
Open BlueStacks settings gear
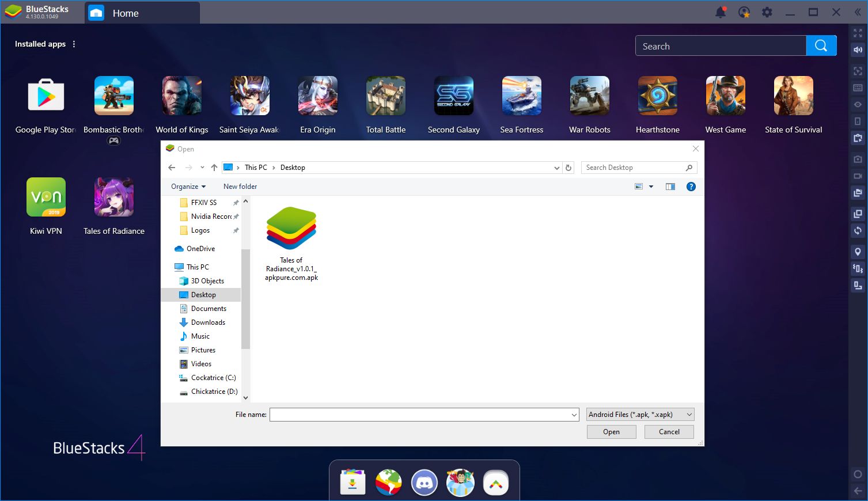tap(767, 12)
